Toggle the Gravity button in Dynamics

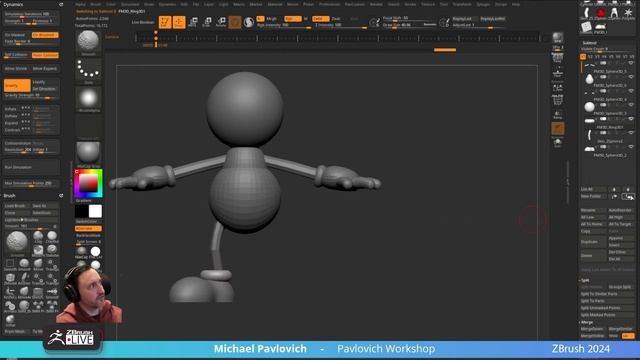click(17, 86)
